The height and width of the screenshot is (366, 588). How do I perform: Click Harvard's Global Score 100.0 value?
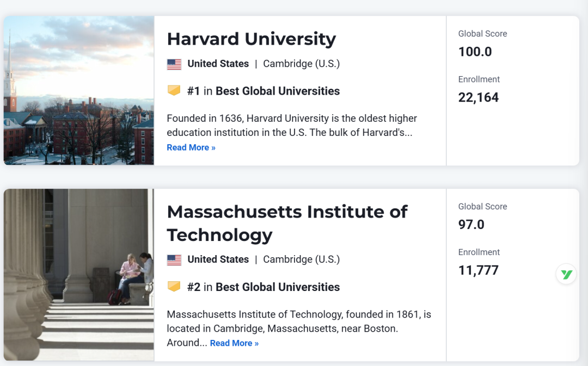(475, 52)
